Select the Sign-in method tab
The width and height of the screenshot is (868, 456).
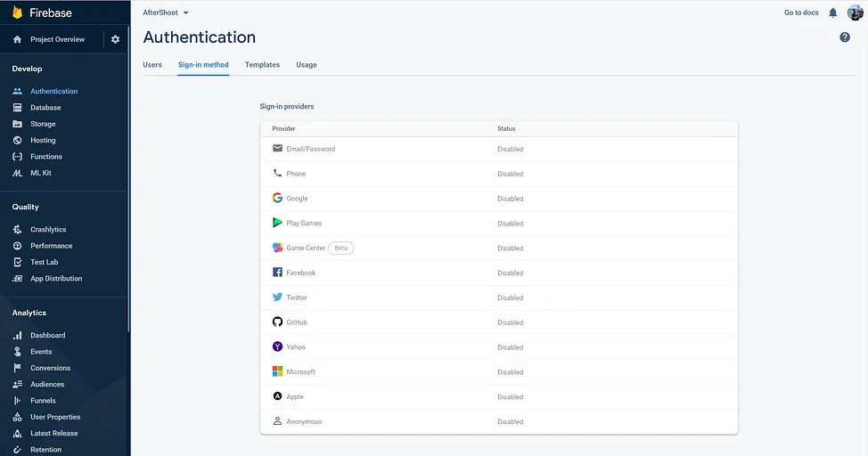click(203, 65)
